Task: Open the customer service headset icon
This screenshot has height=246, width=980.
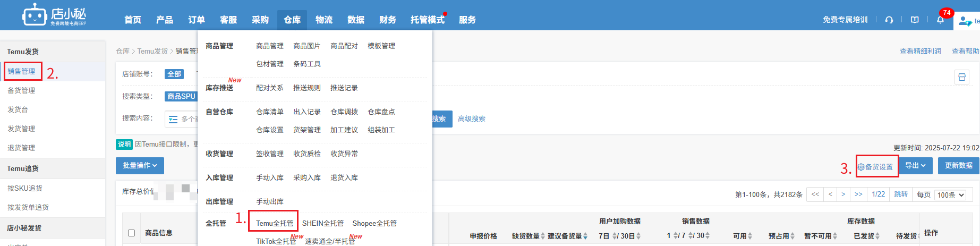Action: click(x=889, y=20)
